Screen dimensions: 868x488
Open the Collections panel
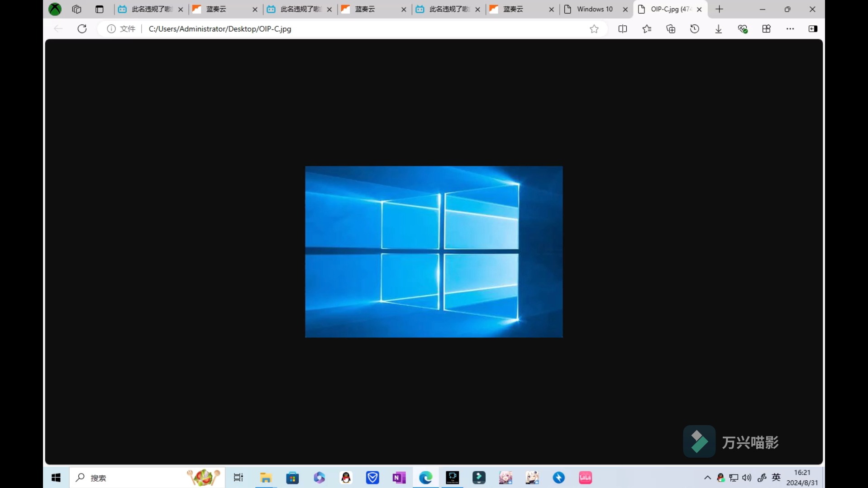[671, 29]
